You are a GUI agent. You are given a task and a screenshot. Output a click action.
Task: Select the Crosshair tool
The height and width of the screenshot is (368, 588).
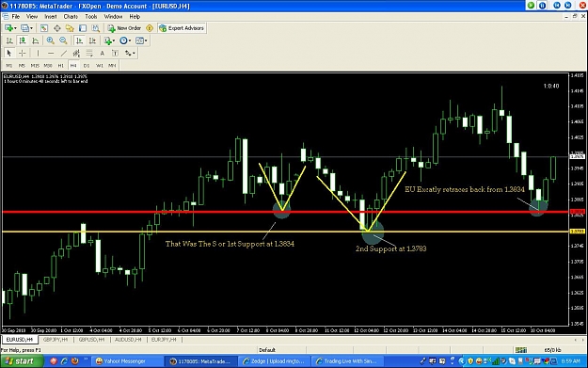(x=23, y=53)
